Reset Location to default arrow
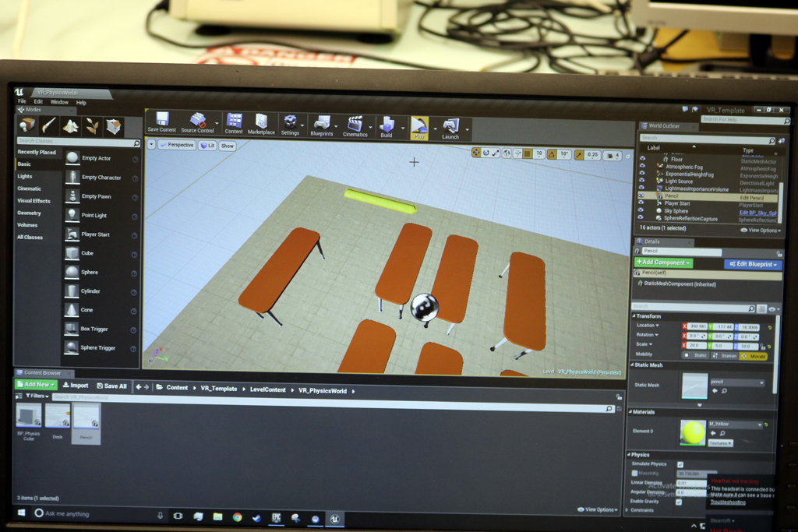The height and width of the screenshot is (532, 798). pos(769,328)
